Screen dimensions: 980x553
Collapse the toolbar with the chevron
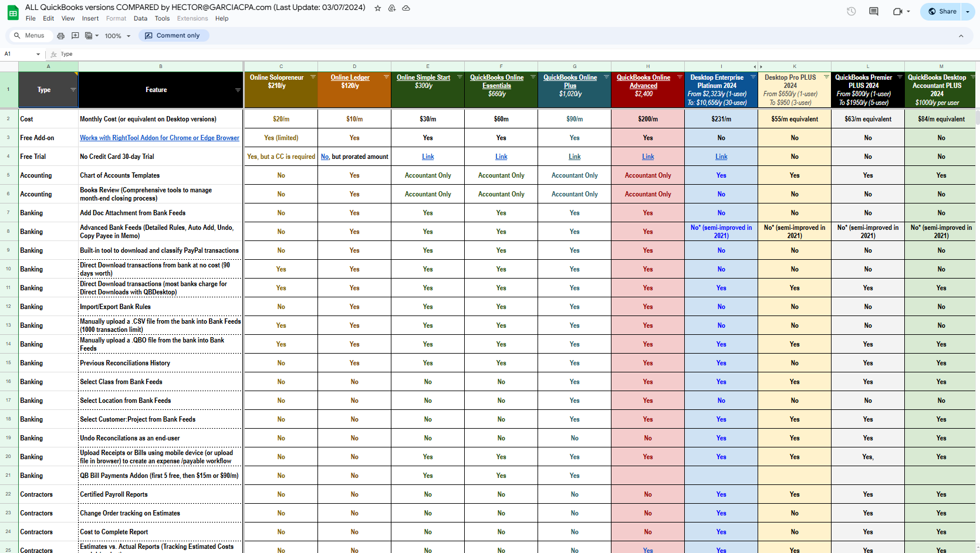point(961,36)
